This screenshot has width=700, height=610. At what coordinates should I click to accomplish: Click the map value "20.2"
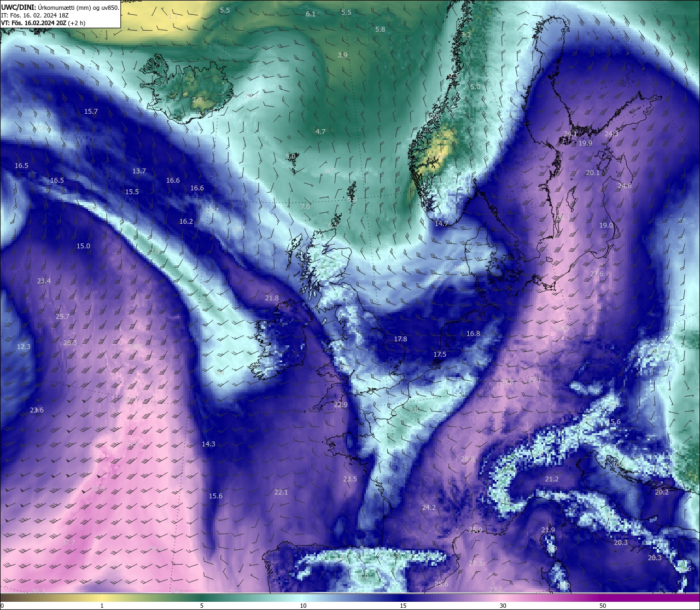662,492
